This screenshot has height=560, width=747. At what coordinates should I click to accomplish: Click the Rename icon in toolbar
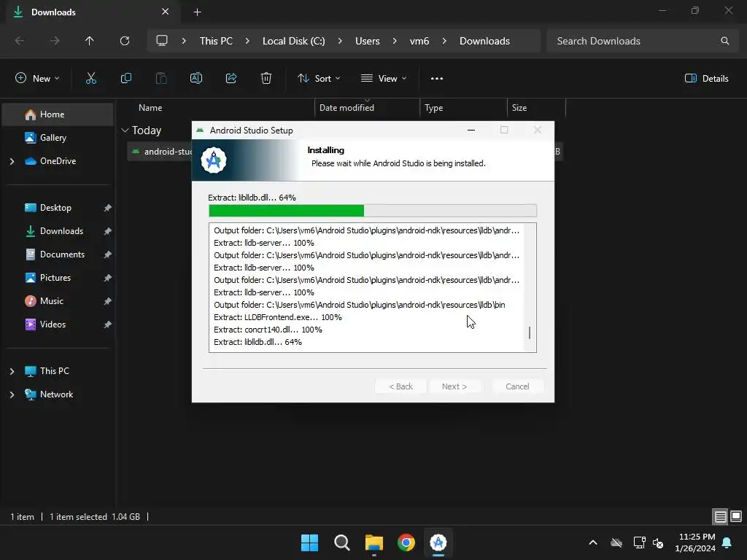click(196, 79)
